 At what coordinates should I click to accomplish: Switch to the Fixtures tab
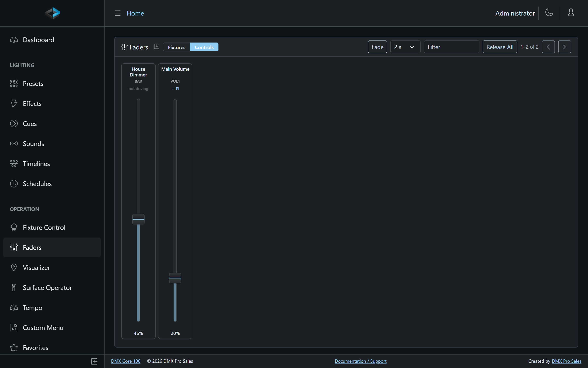(x=177, y=47)
